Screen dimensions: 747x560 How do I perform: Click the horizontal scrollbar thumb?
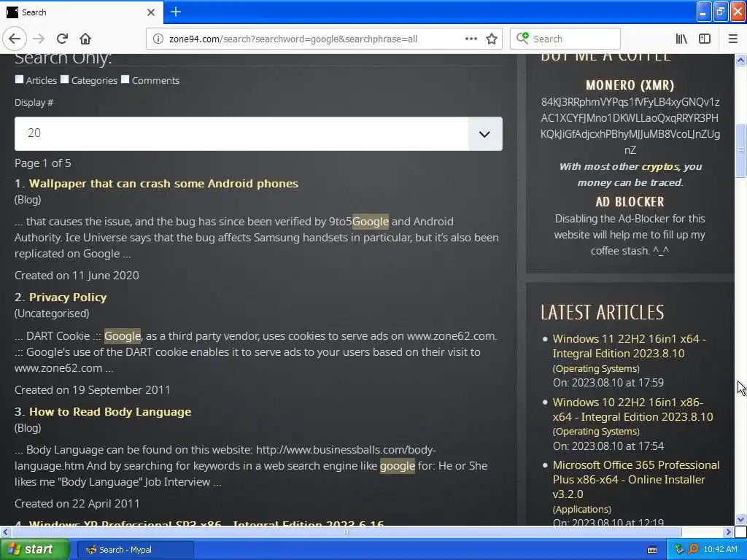(346, 532)
